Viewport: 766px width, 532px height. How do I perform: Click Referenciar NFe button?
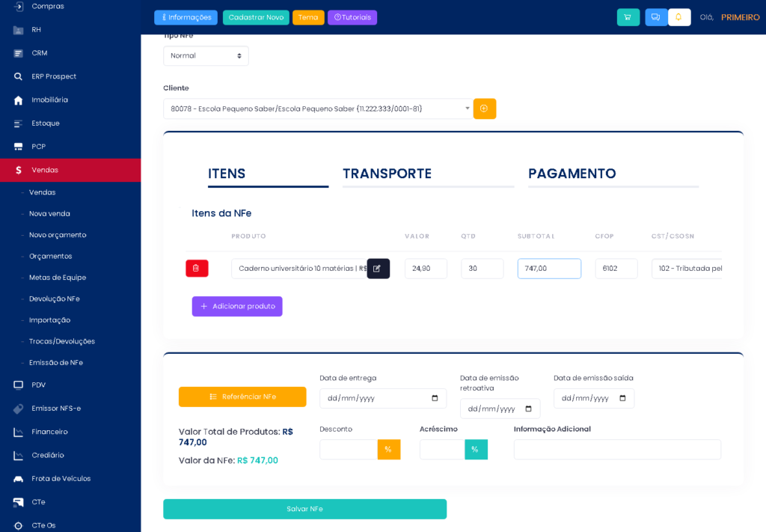click(242, 397)
